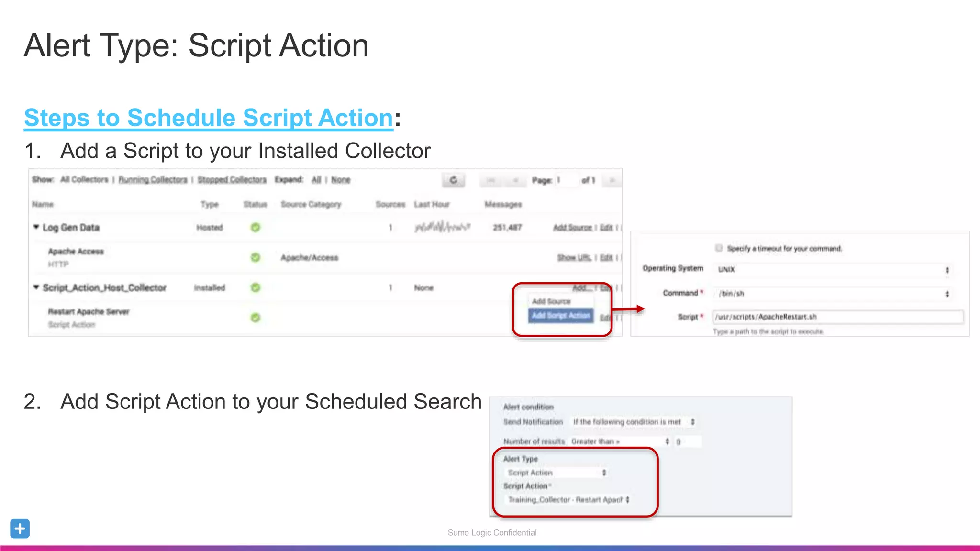This screenshot has height=551, width=980.
Task: Expand All collectors
Action: coord(316,179)
